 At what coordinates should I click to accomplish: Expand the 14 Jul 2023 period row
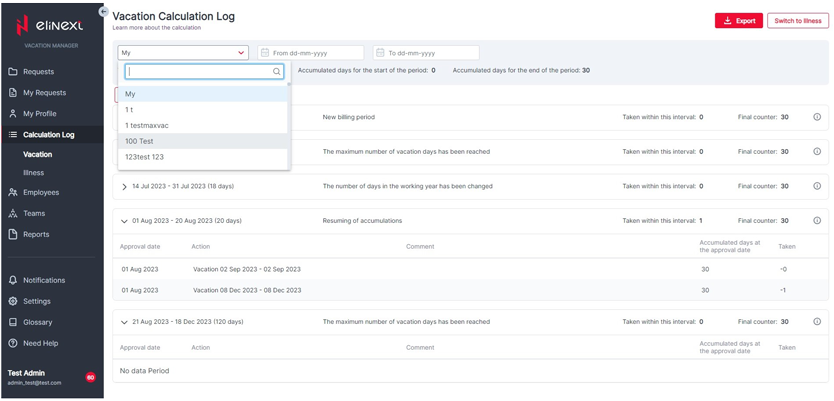pos(124,187)
